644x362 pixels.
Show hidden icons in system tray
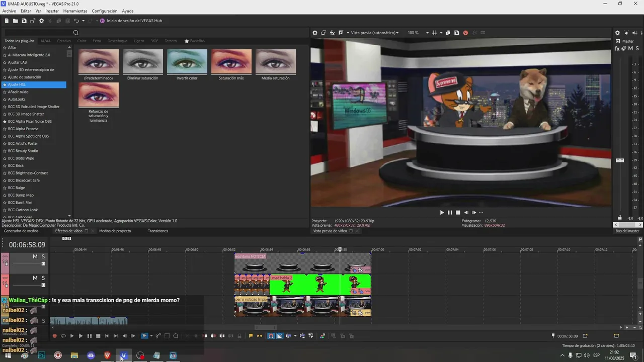pyautogui.click(x=562, y=355)
